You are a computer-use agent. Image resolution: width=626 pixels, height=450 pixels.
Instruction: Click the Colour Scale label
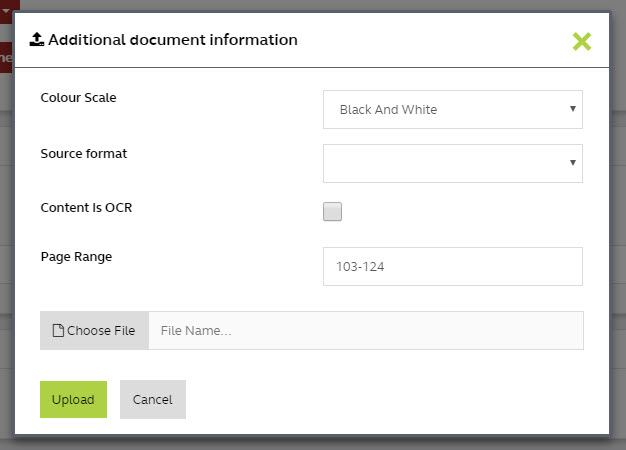point(78,97)
